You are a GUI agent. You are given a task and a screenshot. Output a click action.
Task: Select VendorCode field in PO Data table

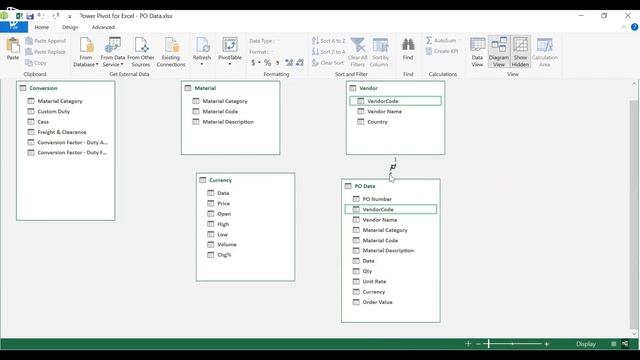pos(391,209)
